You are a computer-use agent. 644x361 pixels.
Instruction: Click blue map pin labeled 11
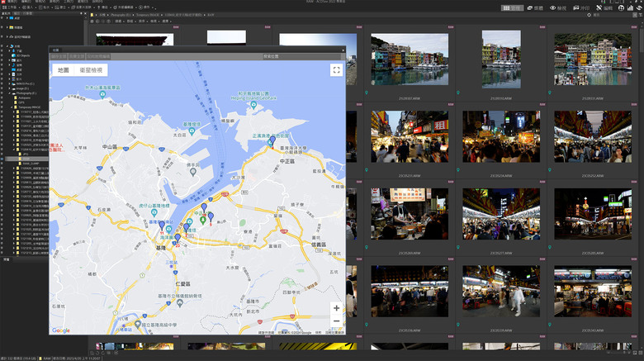[162, 226]
